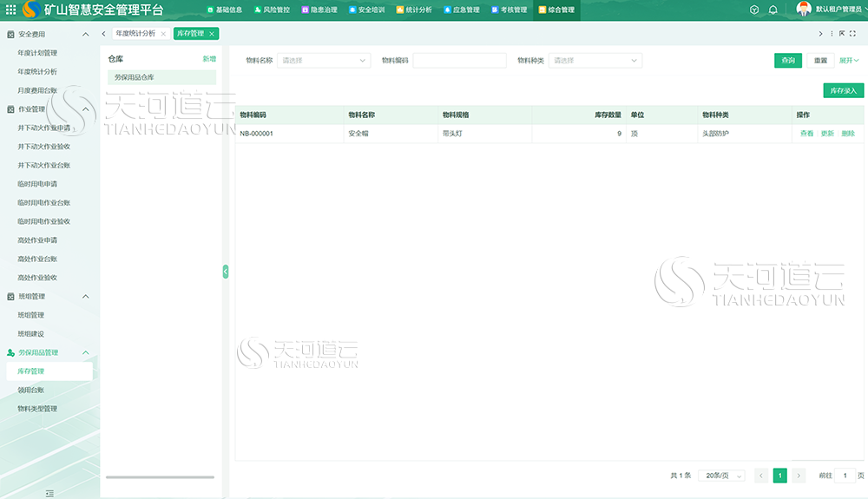Viewport: 868px width, 499px height.
Task: Open the cube icon in header
Action: pyautogui.click(x=754, y=10)
